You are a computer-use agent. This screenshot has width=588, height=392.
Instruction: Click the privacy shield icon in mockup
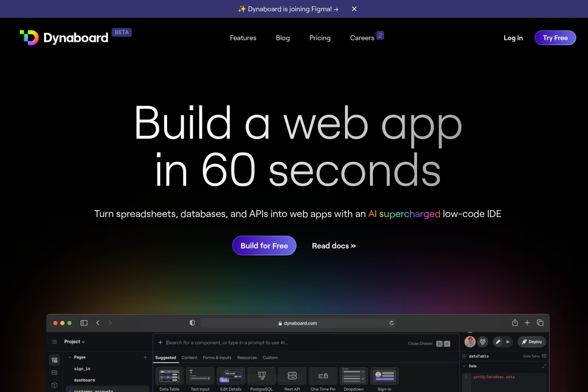point(192,323)
